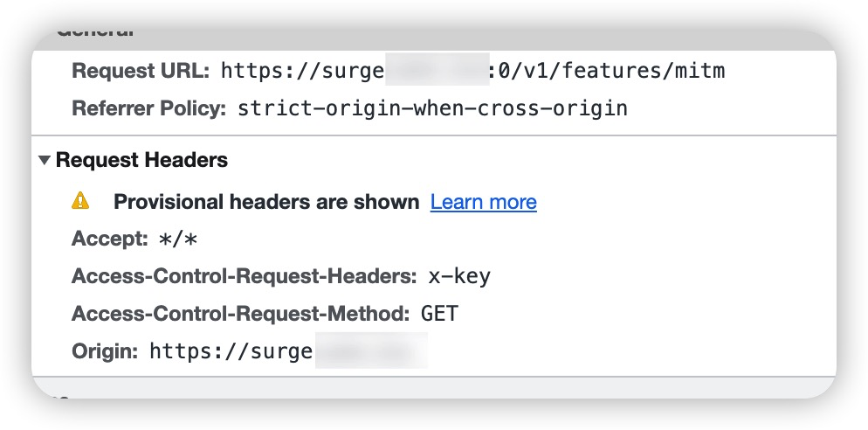This screenshot has height=430, width=868.
Task: Click the Accept header name
Action: coord(110,239)
